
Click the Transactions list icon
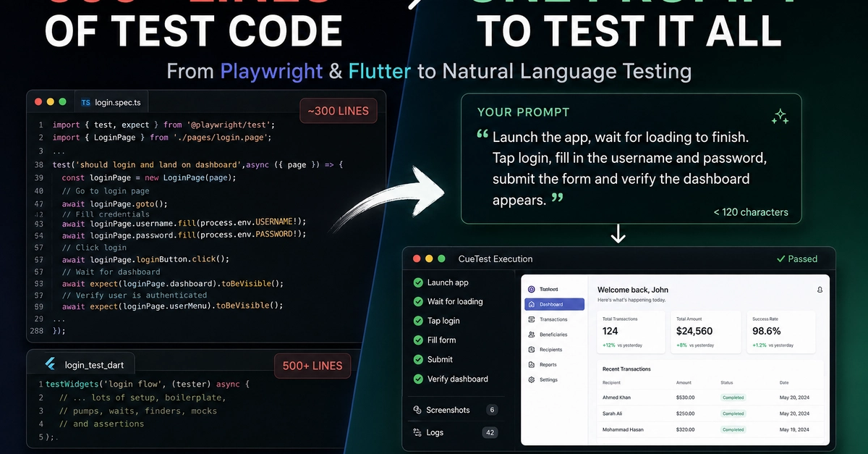click(532, 319)
